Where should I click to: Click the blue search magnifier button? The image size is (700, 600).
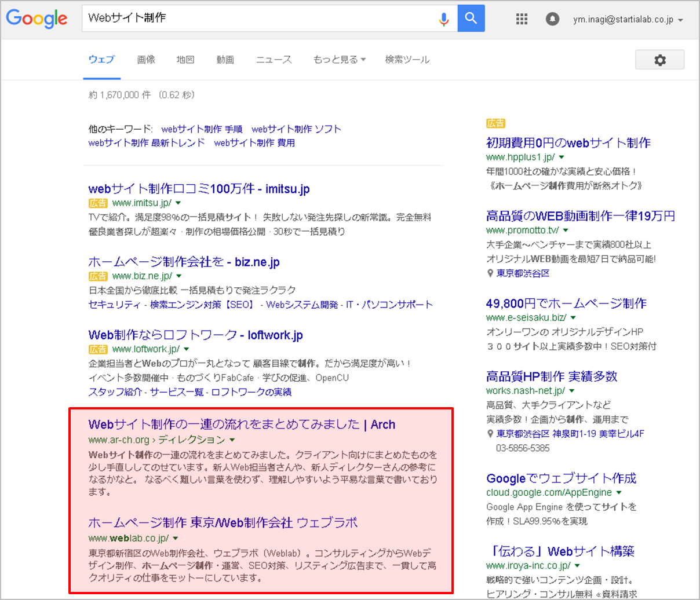(x=471, y=18)
